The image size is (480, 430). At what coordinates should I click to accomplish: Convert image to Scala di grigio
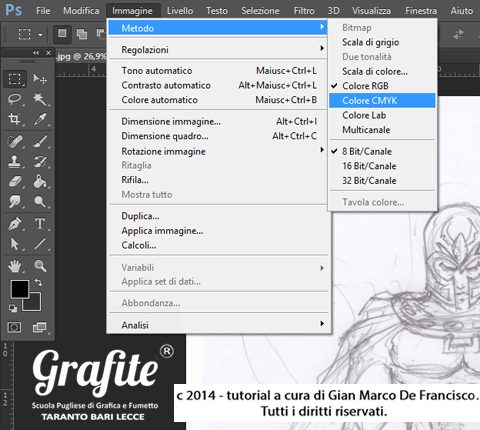coord(382,42)
